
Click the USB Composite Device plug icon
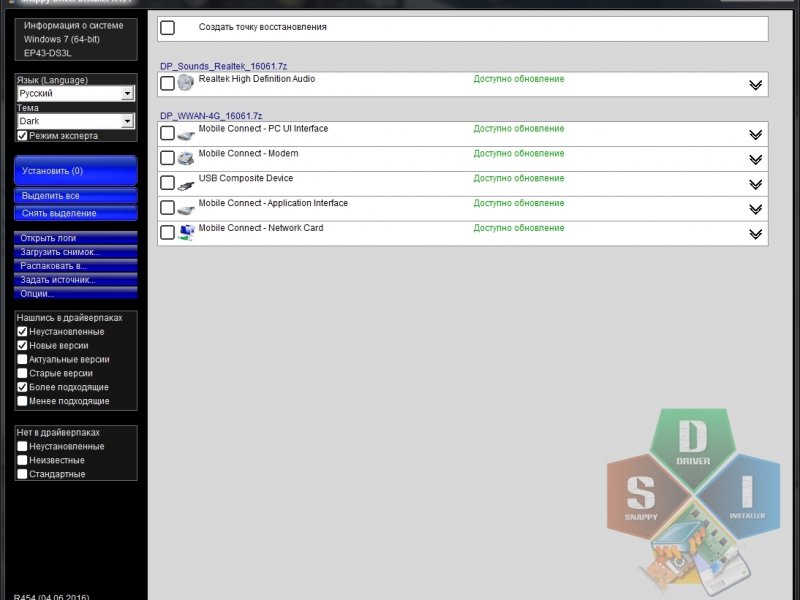coord(186,184)
